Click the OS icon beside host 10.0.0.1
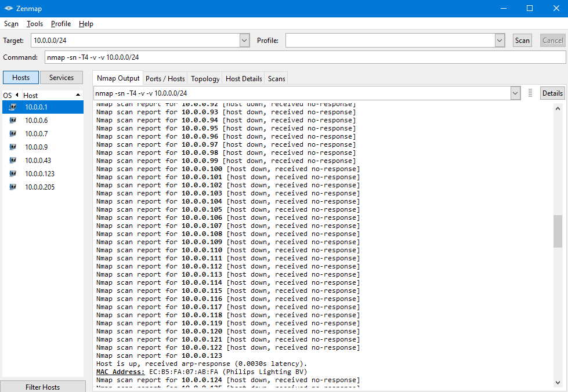568x392 pixels. [x=13, y=107]
